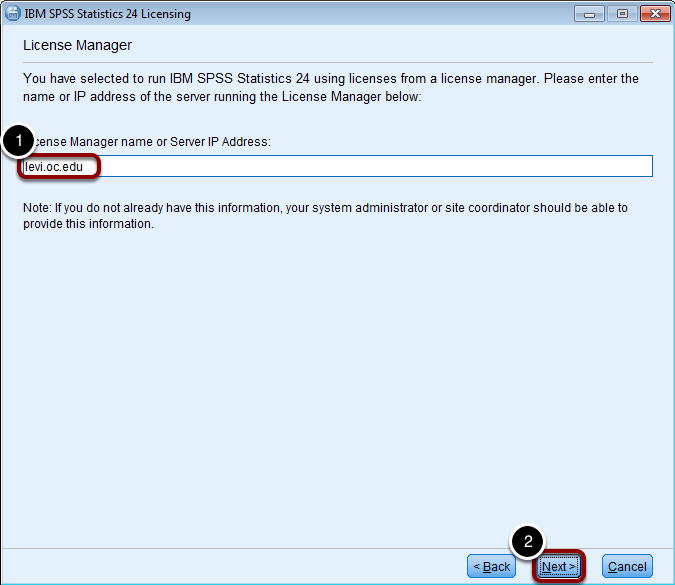Return with the Back button

click(x=492, y=566)
